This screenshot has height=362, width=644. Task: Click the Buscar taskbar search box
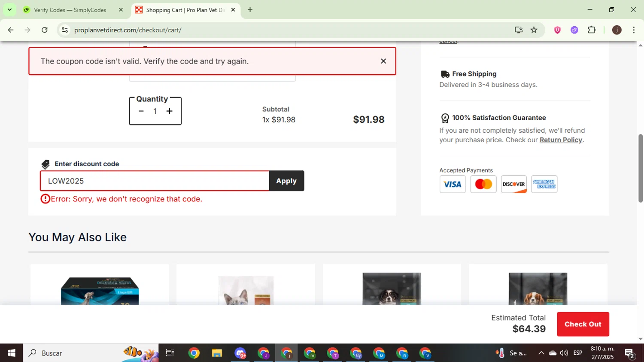[91, 353]
